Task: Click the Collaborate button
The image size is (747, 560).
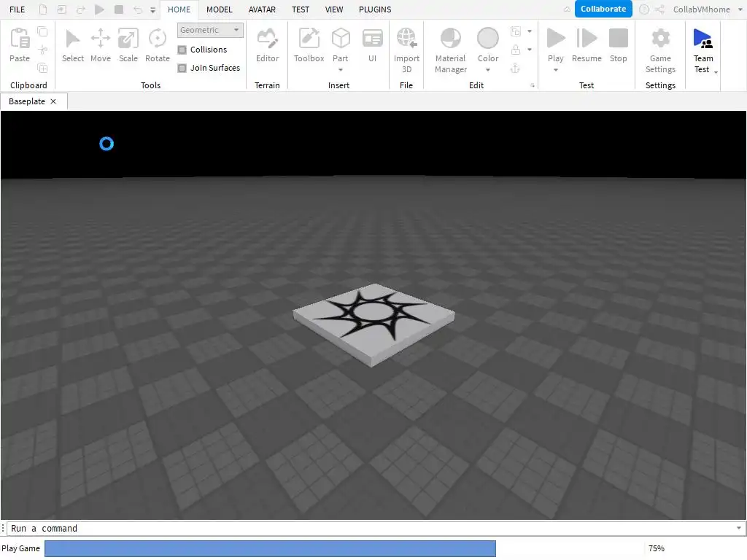Action: coord(603,9)
